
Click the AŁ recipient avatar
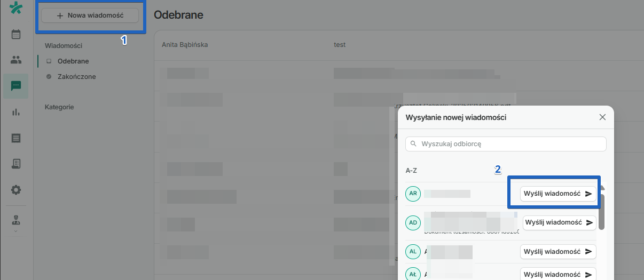[x=413, y=275]
